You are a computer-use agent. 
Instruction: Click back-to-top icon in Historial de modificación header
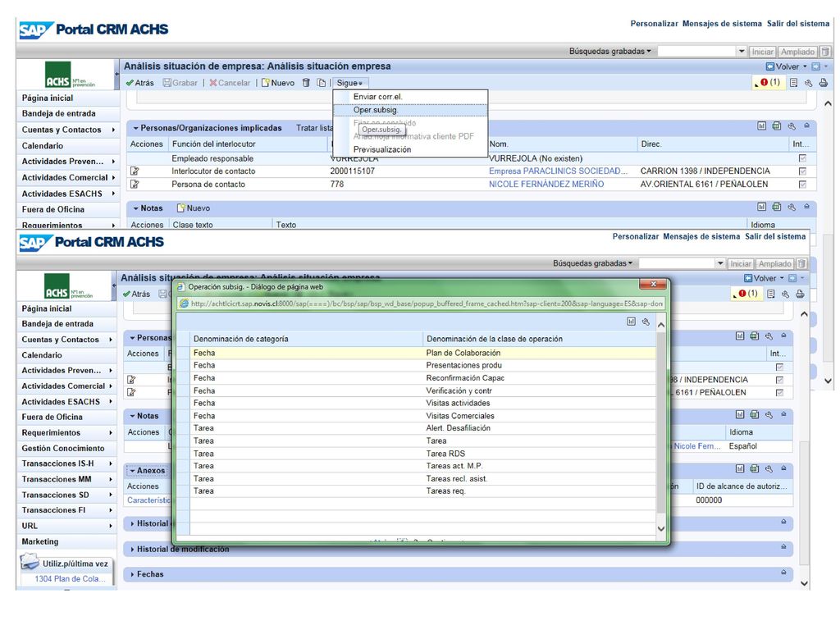(x=783, y=546)
